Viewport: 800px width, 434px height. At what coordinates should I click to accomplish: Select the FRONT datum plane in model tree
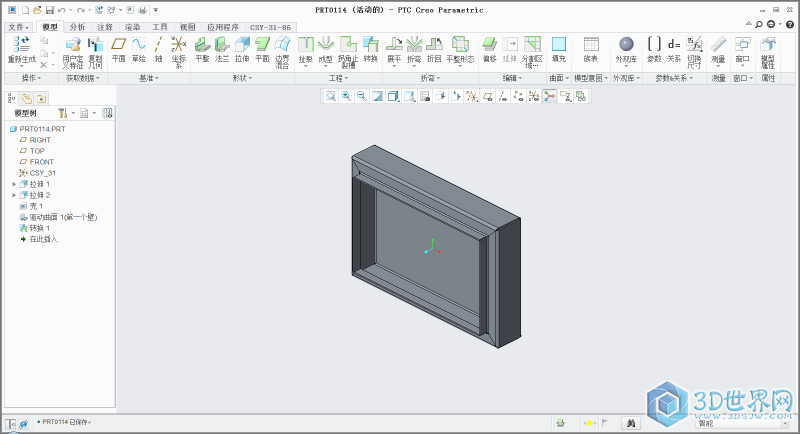pos(36,162)
